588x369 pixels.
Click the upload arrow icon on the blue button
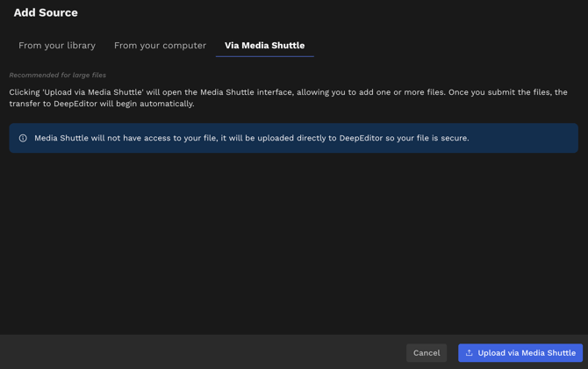(x=470, y=353)
